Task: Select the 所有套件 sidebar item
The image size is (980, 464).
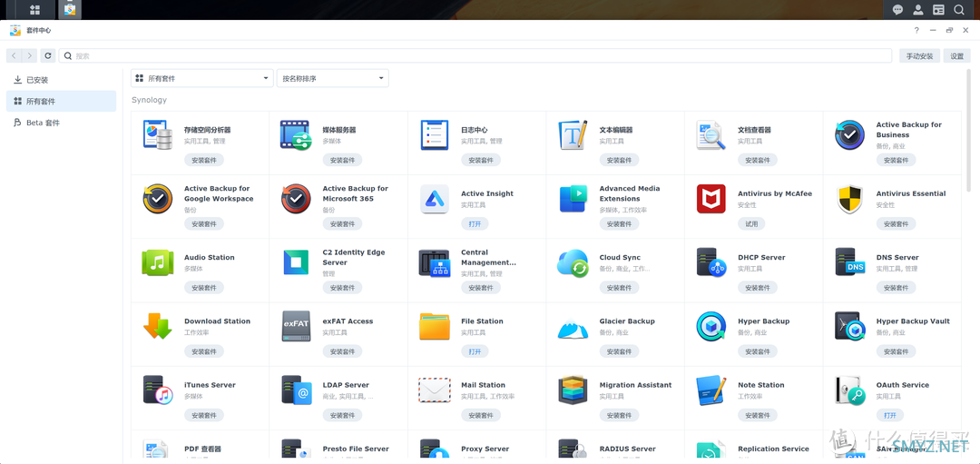Action: tap(62, 102)
